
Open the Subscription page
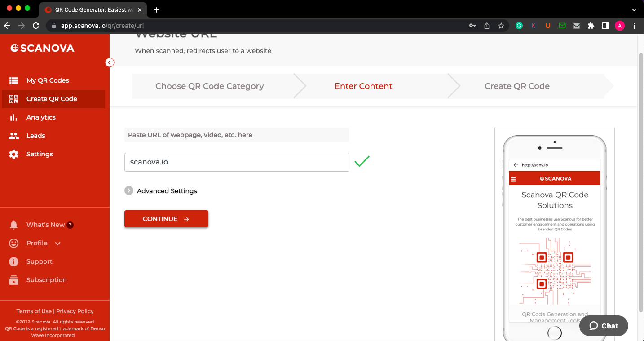[x=47, y=280]
